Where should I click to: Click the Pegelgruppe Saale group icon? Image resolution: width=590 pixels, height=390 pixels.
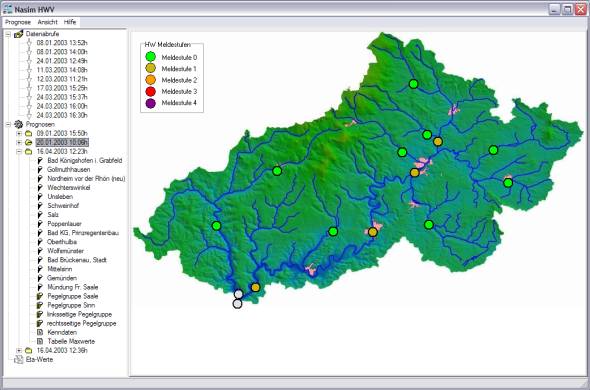(40, 296)
